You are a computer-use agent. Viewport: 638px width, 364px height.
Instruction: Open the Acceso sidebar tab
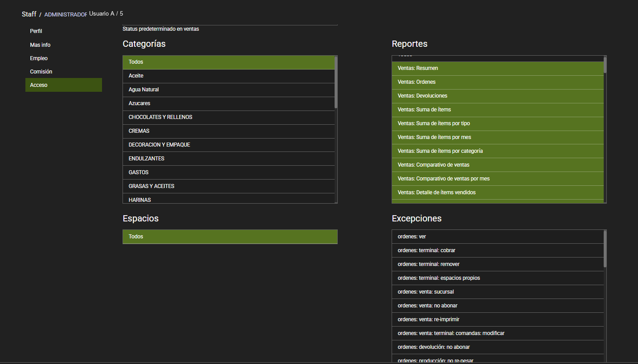tap(64, 85)
